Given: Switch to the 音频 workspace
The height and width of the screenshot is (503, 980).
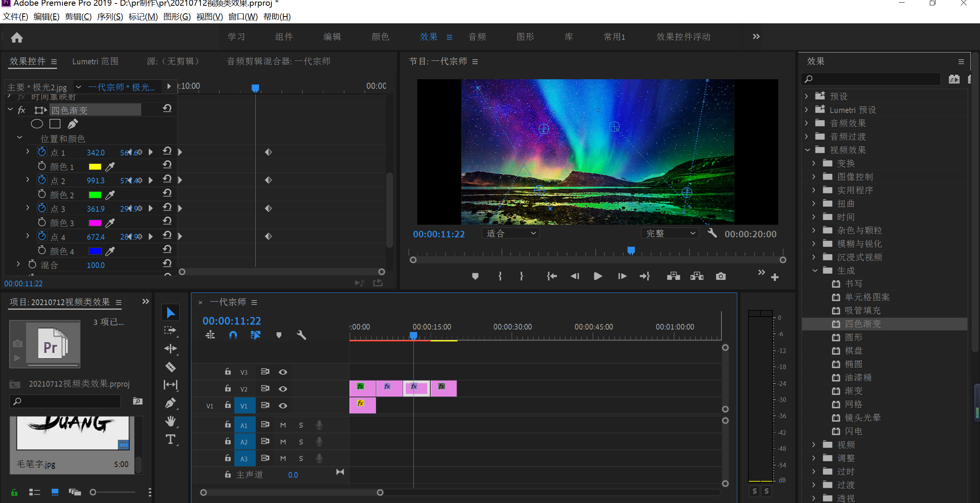Looking at the screenshot, I should coord(477,37).
